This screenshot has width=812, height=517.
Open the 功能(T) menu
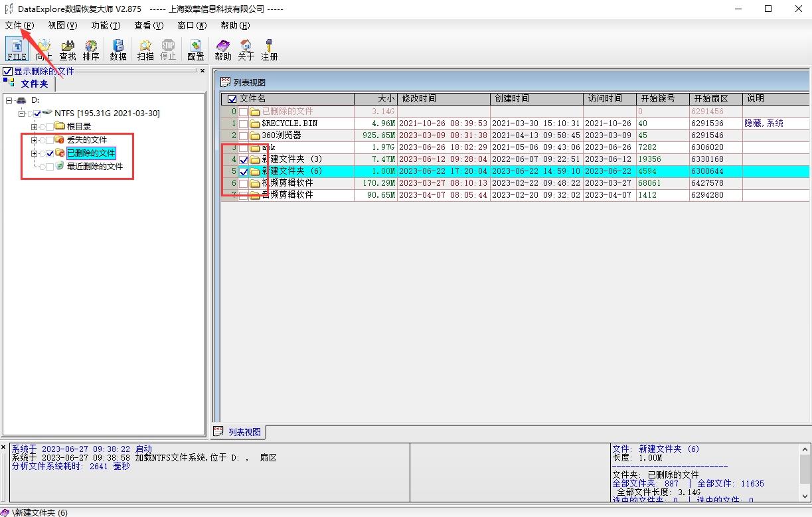[106, 25]
